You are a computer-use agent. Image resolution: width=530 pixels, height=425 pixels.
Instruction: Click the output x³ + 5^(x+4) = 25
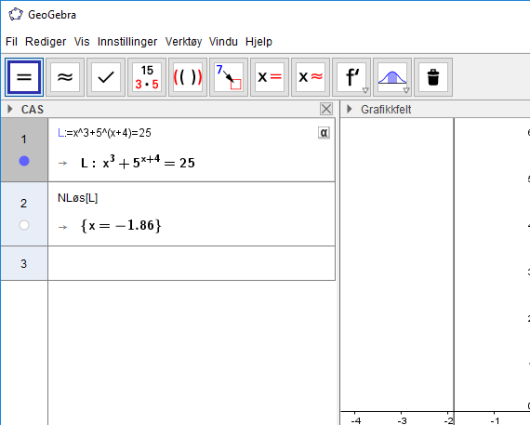(x=138, y=162)
